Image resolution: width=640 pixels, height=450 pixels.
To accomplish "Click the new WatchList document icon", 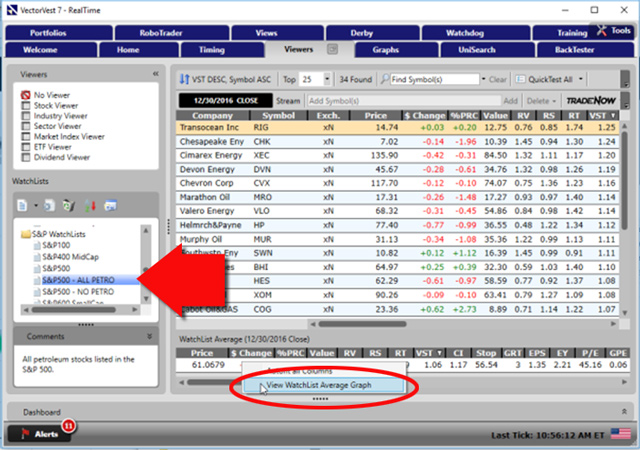I will [x=21, y=205].
